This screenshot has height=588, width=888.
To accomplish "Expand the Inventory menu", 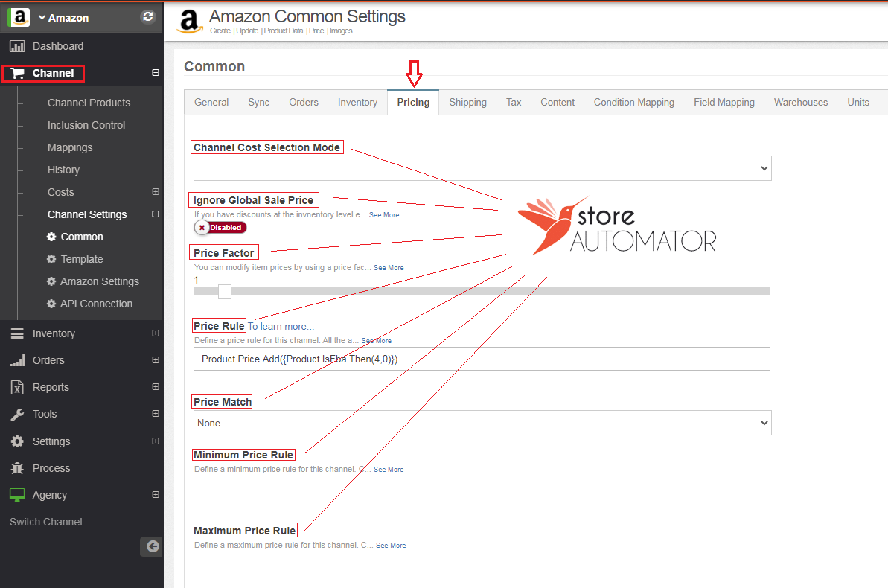I will (156, 333).
